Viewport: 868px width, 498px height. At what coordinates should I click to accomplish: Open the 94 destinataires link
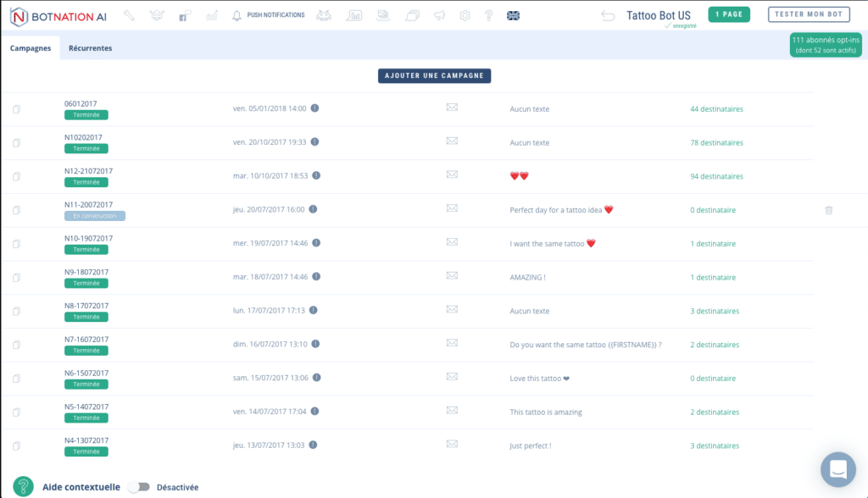[716, 176]
